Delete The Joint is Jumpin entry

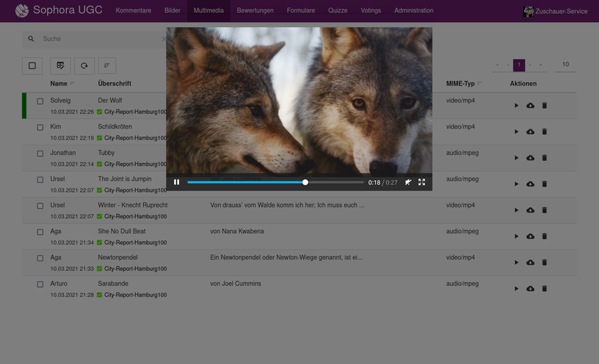click(x=544, y=184)
